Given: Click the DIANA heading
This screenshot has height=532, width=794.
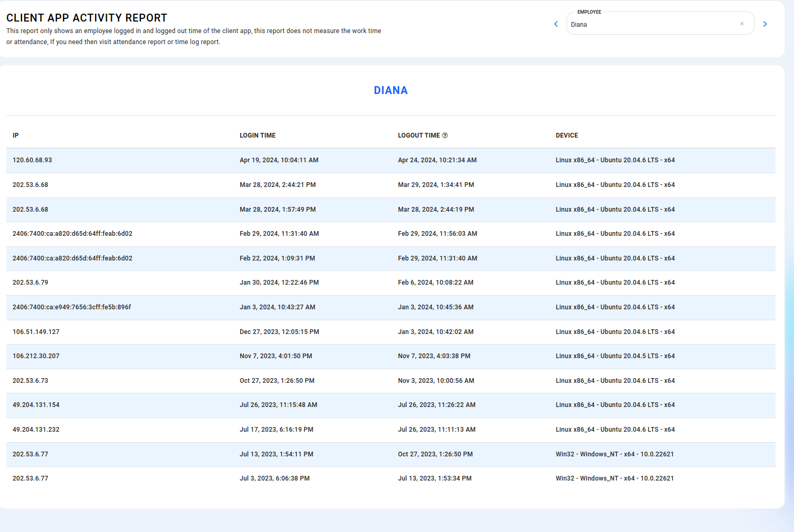Looking at the screenshot, I should [x=390, y=90].
